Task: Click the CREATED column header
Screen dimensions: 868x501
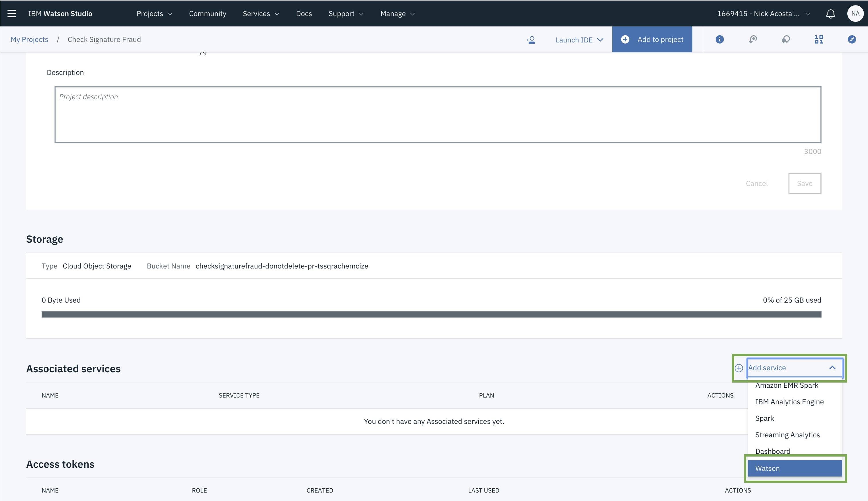Action: [320, 490]
